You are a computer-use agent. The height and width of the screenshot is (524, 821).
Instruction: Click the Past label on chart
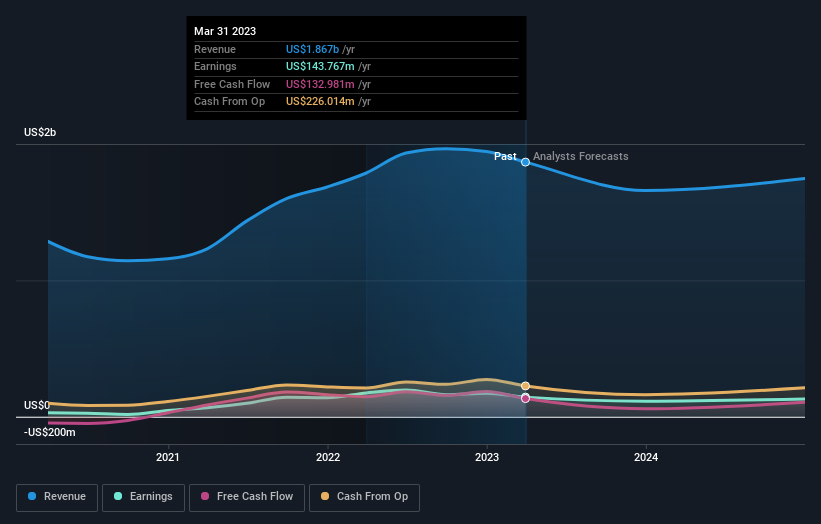505,157
